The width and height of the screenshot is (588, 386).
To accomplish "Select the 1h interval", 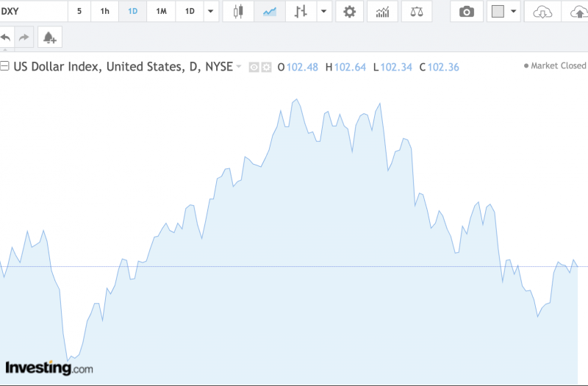I will pos(105,12).
